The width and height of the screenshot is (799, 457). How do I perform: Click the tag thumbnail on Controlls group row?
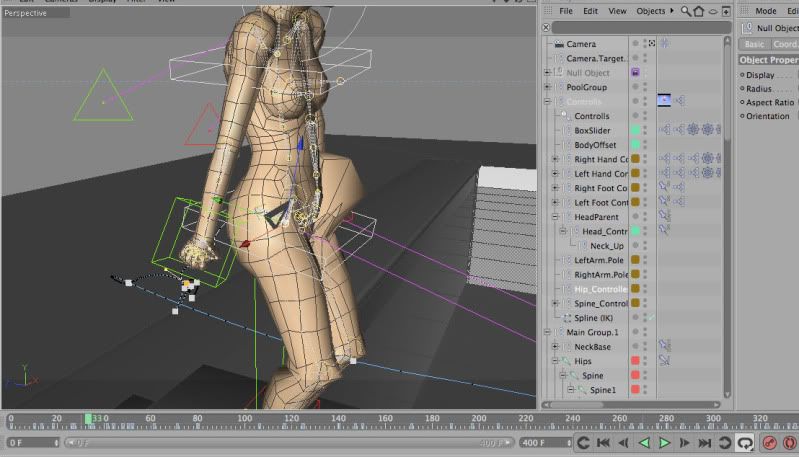pos(663,101)
